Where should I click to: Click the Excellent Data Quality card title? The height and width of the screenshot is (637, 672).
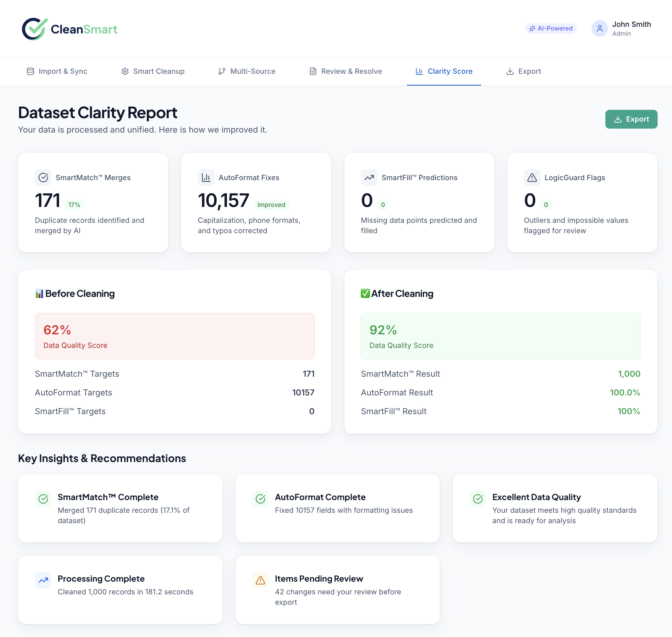(536, 497)
